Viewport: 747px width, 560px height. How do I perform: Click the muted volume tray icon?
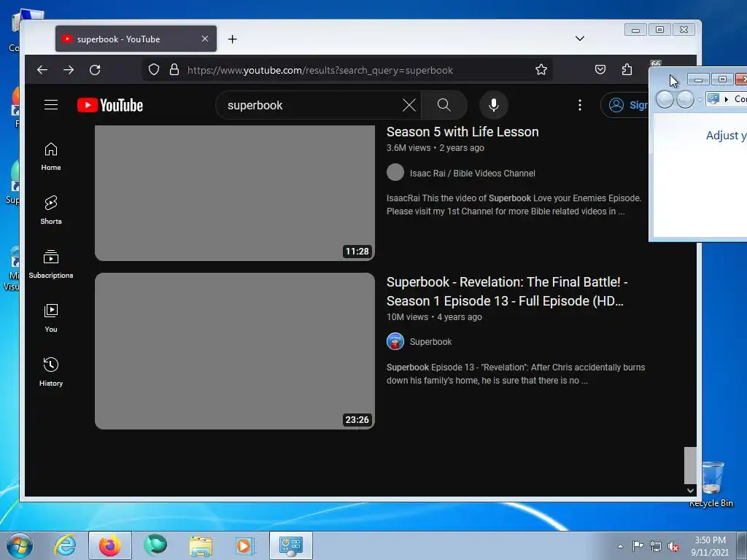[673, 546]
